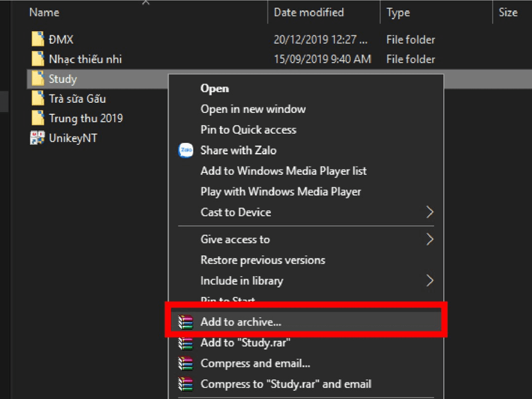Click the Zalo icon on "Share with Zalo"
The image size is (532, 399).
(185, 150)
